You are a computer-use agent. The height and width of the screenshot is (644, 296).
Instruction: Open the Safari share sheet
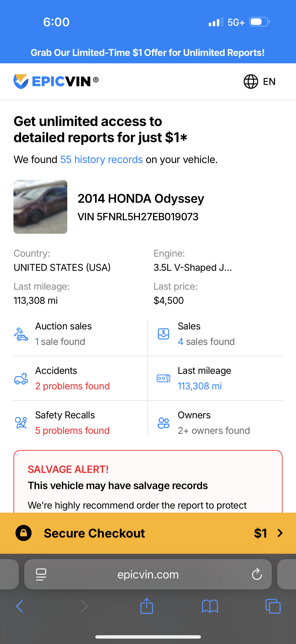pyautogui.click(x=146, y=606)
